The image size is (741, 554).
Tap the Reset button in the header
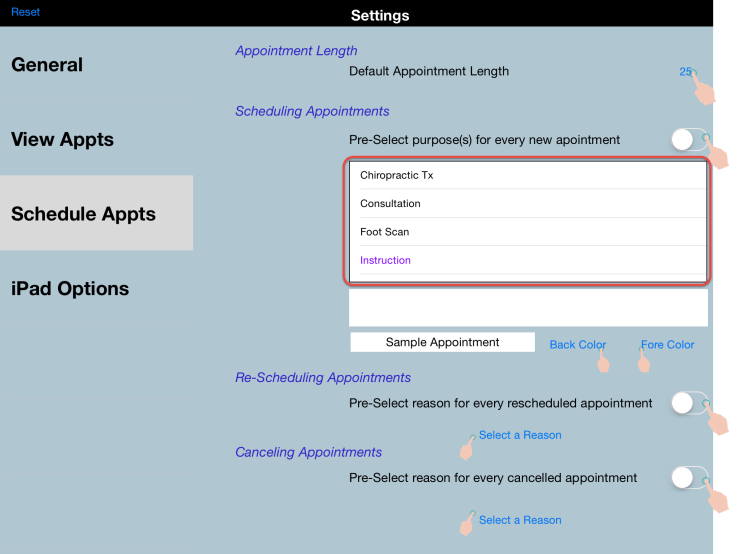click(x=26, y=12)
